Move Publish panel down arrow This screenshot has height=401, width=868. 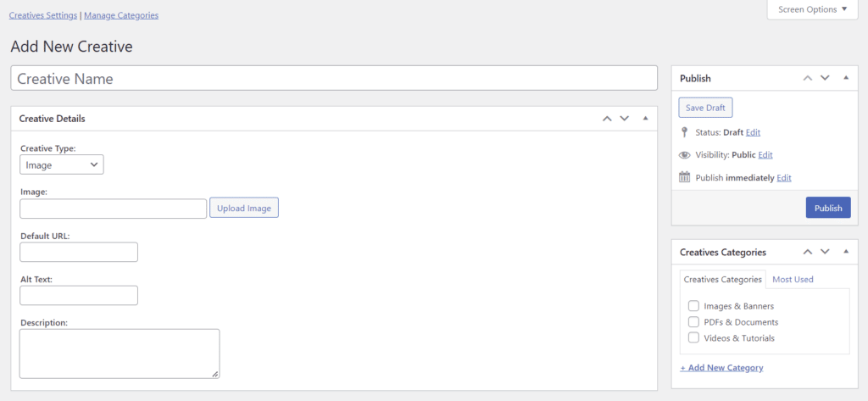pos(825,78)
